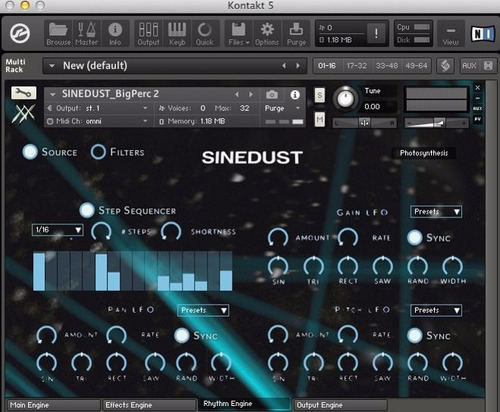The height and width of the screenshot is (412, 500).
Task: Minimize all rack headers icon
Action: (x=488, y=66)
